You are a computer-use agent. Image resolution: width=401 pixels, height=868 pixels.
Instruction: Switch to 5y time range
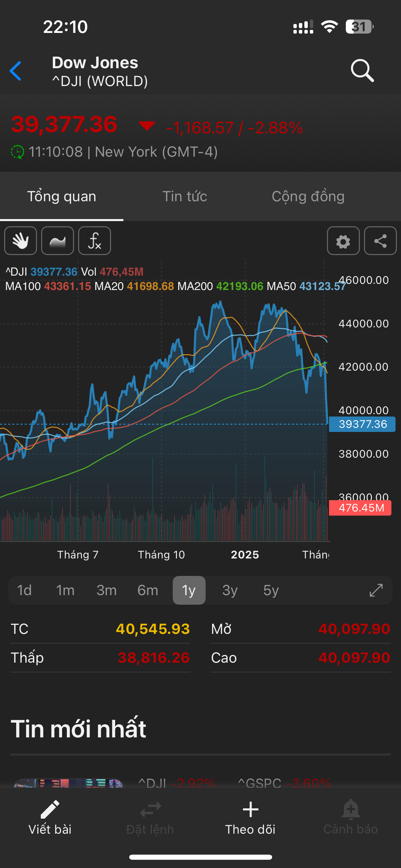click(x=271, y=590)
